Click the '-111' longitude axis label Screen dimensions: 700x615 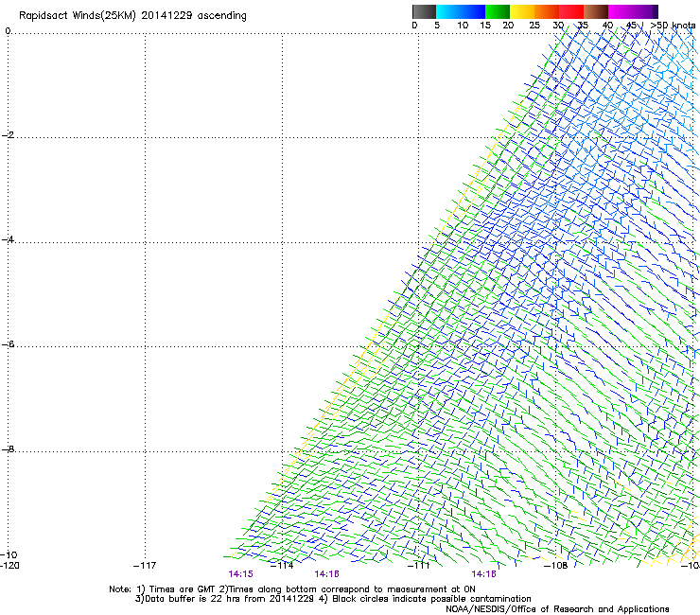click(419, 566)
